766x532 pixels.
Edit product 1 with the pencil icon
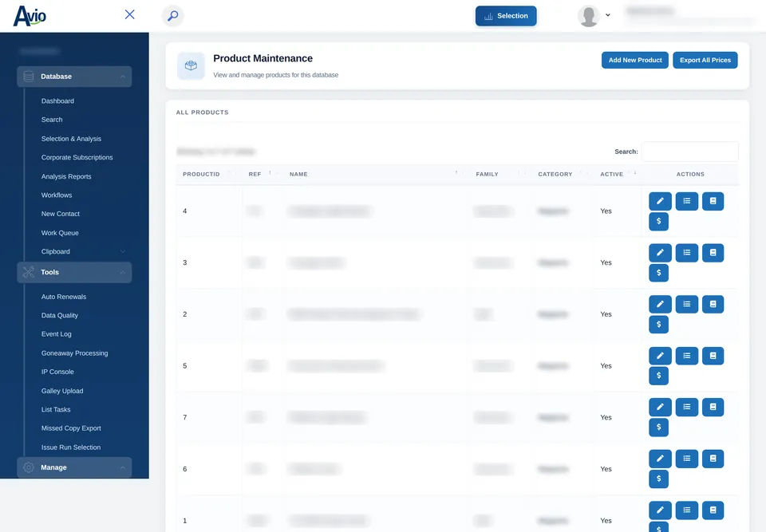point(660,510)
